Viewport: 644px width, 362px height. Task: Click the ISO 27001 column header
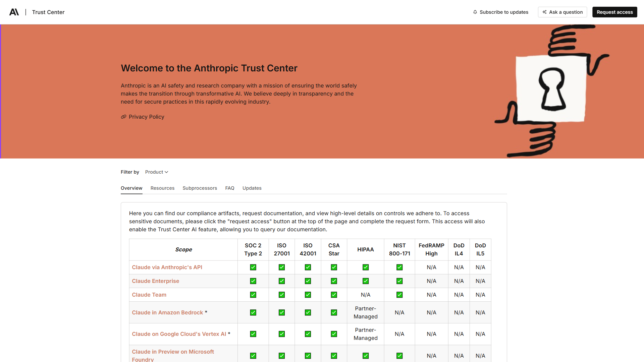point(282,250)
